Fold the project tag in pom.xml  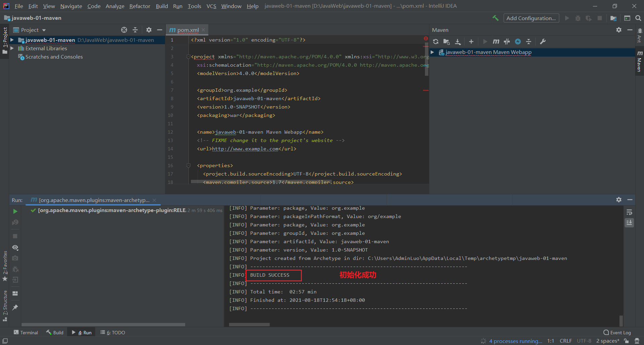point(189,57)
